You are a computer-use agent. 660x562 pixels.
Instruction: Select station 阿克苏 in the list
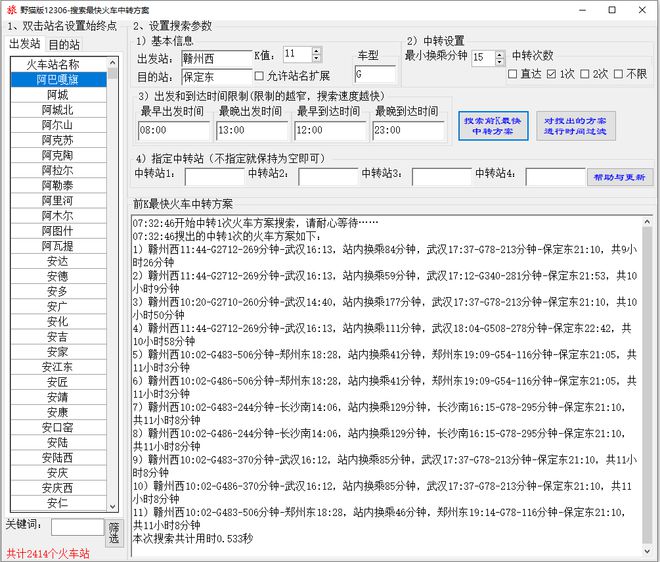tap(58, 140)
